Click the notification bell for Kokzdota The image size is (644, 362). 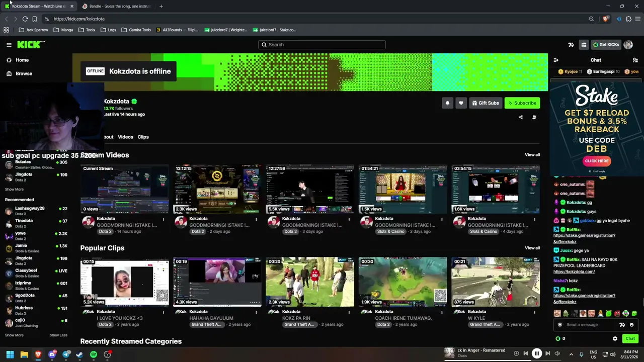(447, 103)
